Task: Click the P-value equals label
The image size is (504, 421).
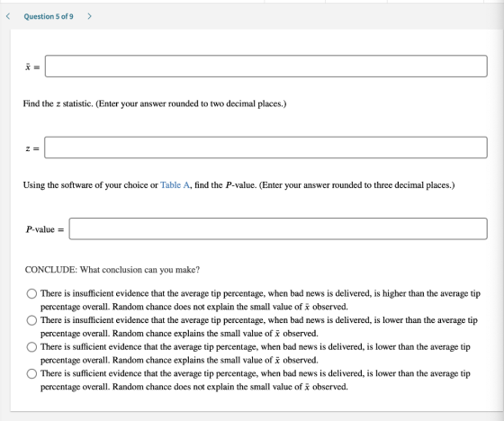Action: pyautogui.click(x=45, y=229)
